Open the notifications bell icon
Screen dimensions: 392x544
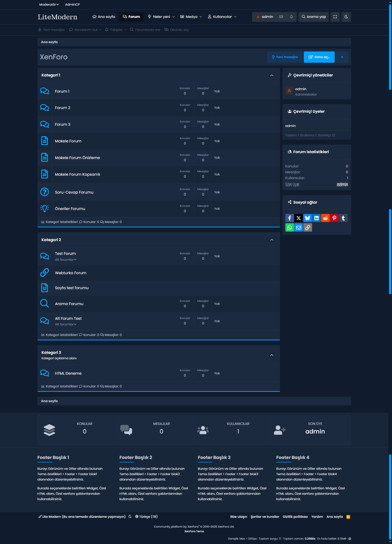291,17
